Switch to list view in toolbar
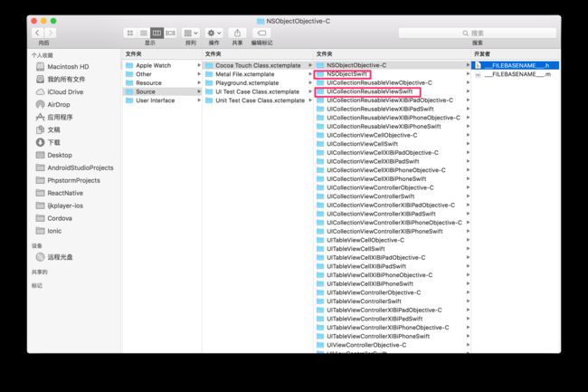The height and width of the screenshot is (392, 588). (143, 33)
